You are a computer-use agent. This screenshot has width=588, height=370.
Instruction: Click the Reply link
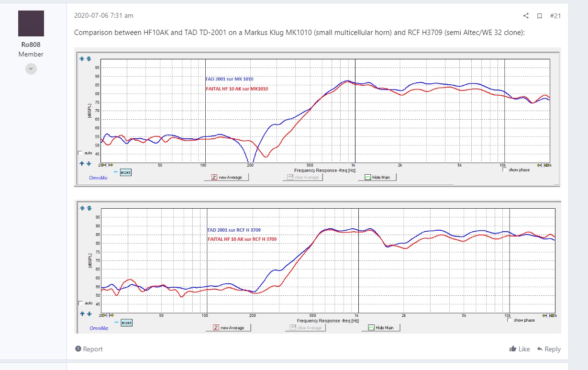[549, 349]
